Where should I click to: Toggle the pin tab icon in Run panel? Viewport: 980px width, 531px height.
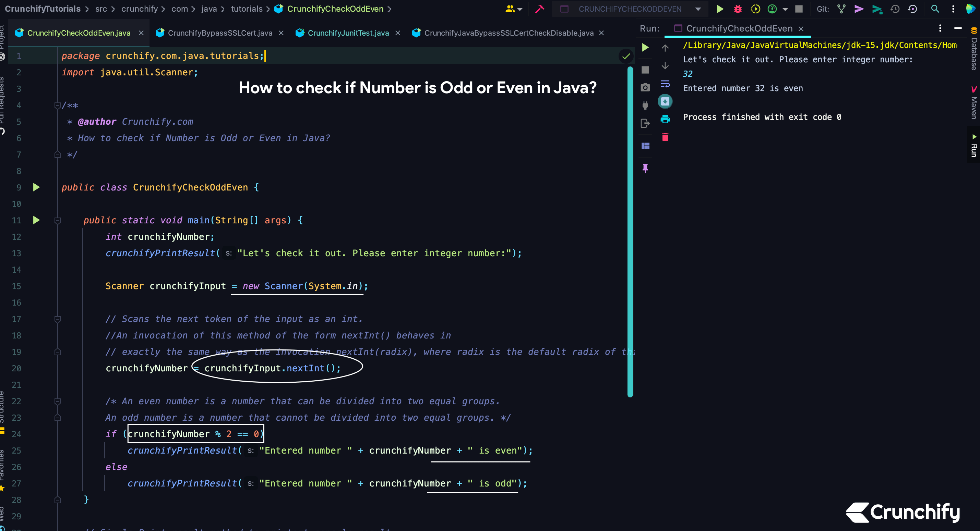pyautogui.click(x=645, y=168)
